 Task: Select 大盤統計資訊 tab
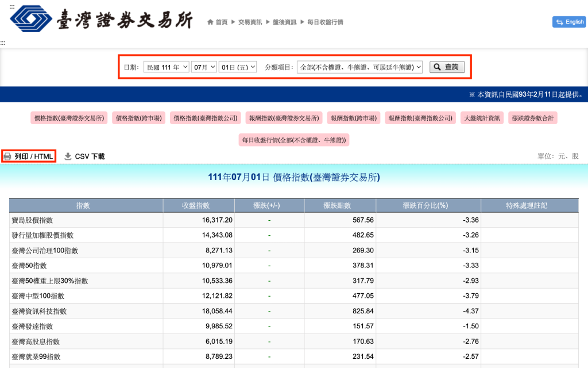tap(482, 118)
